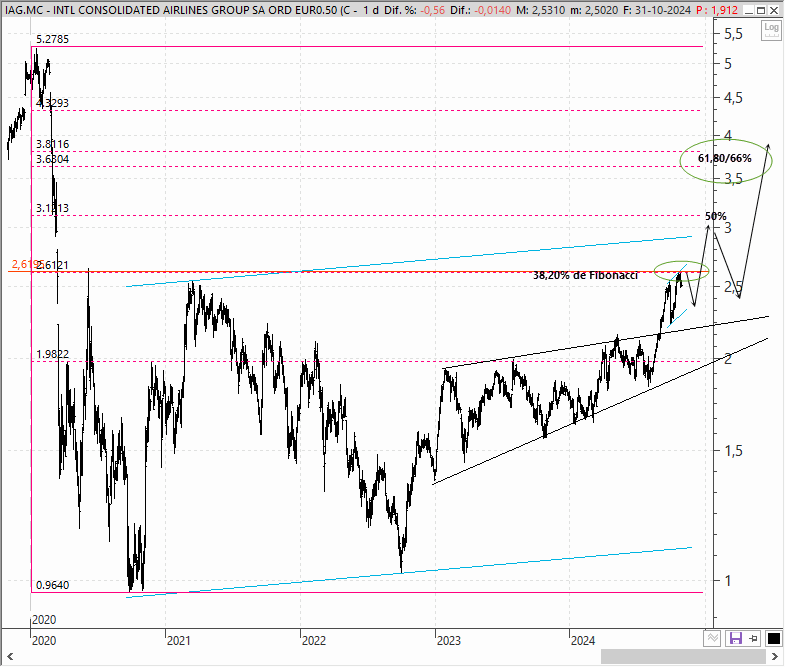Viewport: 785px width, 667px height.
Task: Select the 1.9822 Fibonacci level label
Action: pos(53,355)
